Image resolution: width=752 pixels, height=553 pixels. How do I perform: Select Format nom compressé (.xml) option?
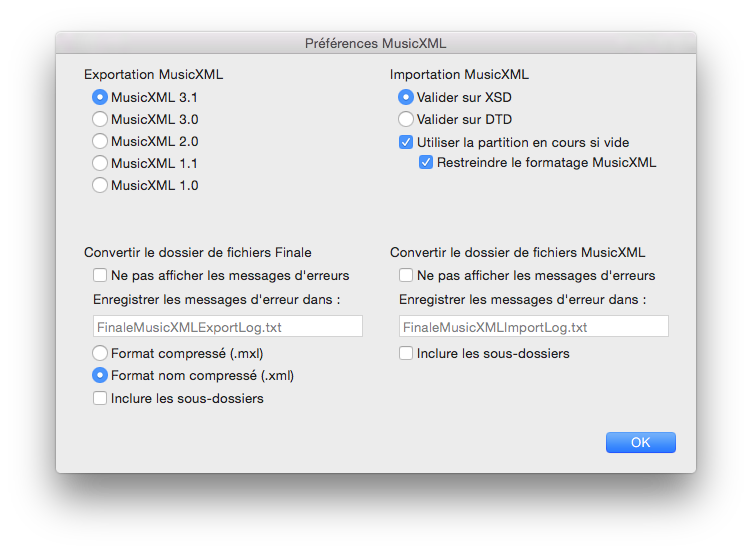100,376
